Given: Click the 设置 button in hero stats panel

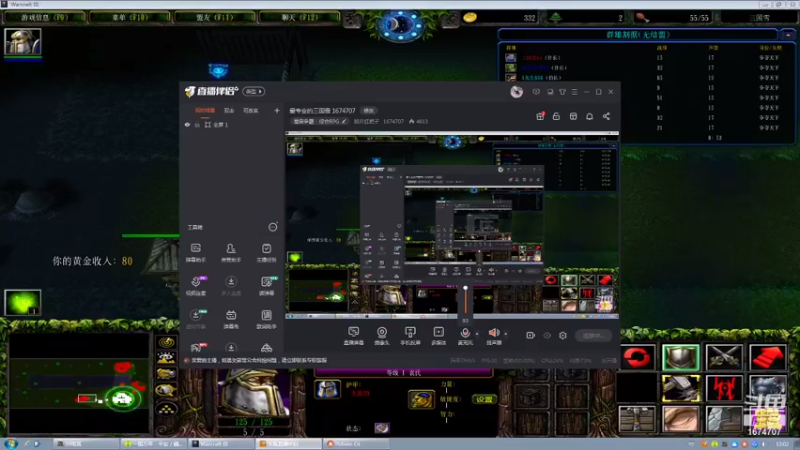Looking at the screenshot, I should click(x=484, y=399).
